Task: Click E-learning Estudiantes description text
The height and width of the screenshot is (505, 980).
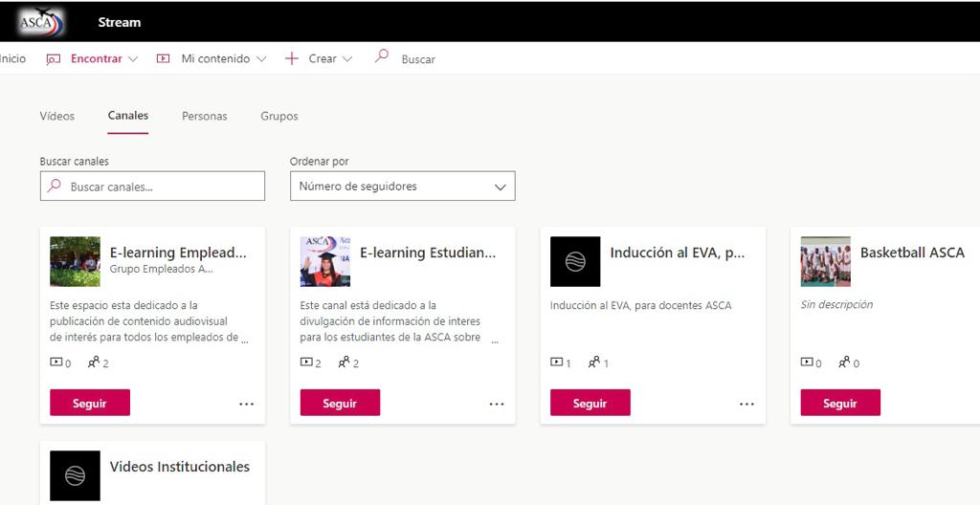Action: [x=399, y=321]
